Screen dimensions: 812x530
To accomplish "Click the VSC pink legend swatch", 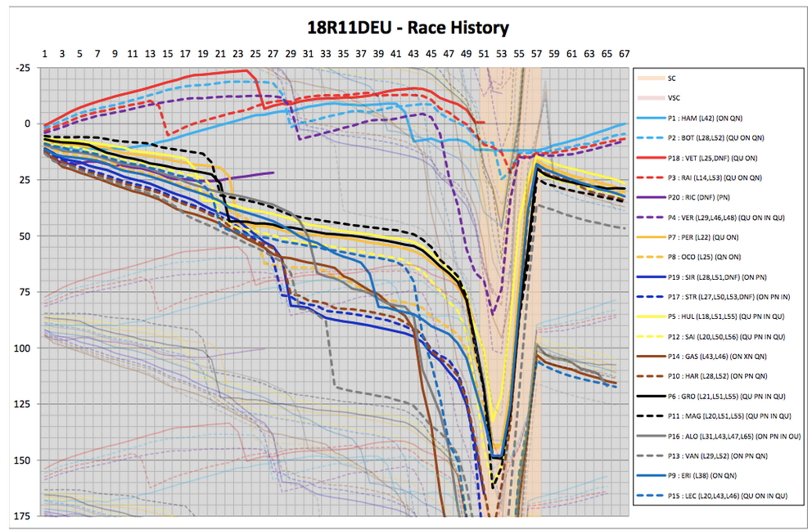I will [x=651, y=98].
